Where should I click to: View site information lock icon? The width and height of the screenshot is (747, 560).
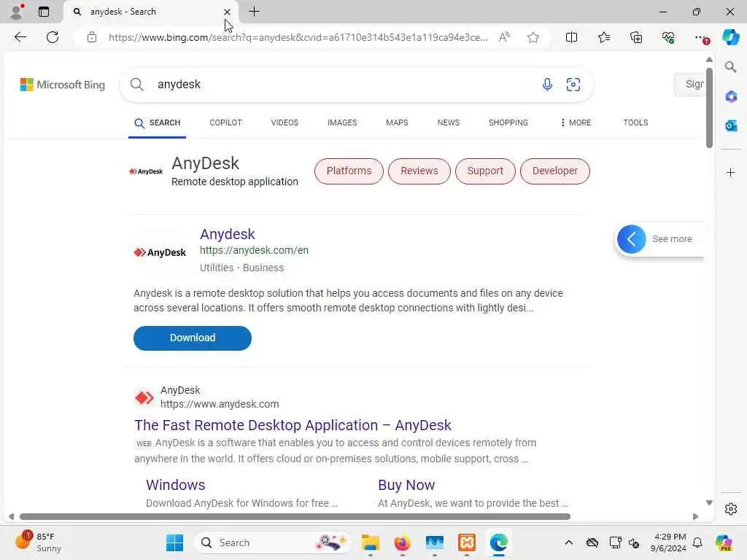92,37
